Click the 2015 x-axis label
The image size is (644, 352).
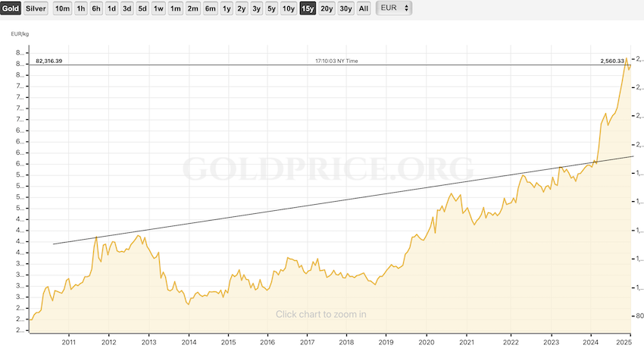(228, 342)
